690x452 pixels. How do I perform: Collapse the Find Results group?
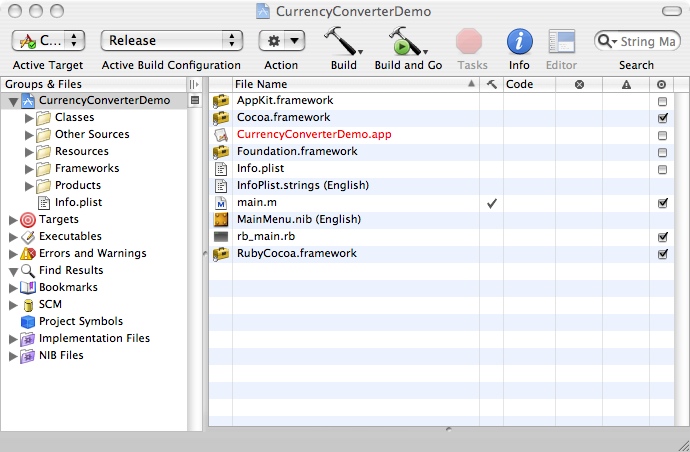(x=13, y=271)
